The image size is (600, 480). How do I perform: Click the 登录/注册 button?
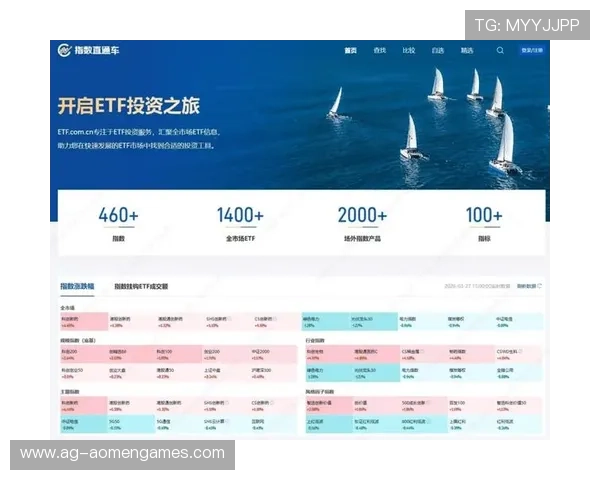(532, 50)
